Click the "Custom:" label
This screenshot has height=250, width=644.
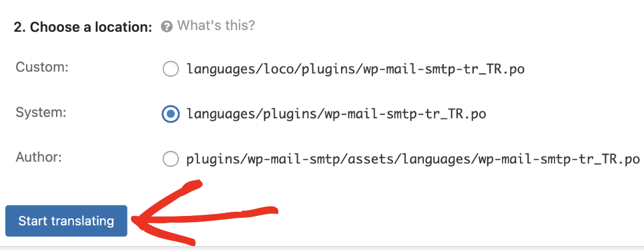[x=42, y=67]
